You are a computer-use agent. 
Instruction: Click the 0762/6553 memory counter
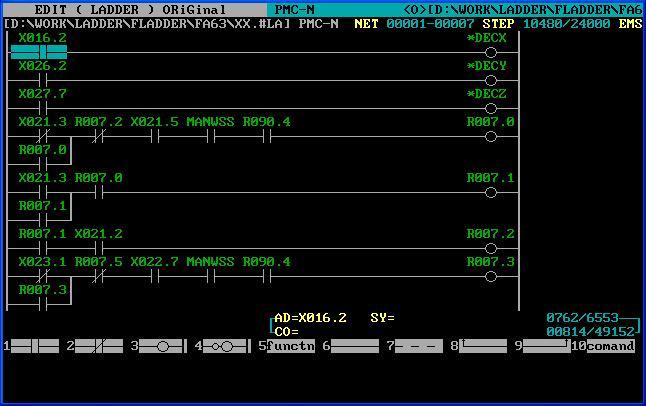pos(583,317)
